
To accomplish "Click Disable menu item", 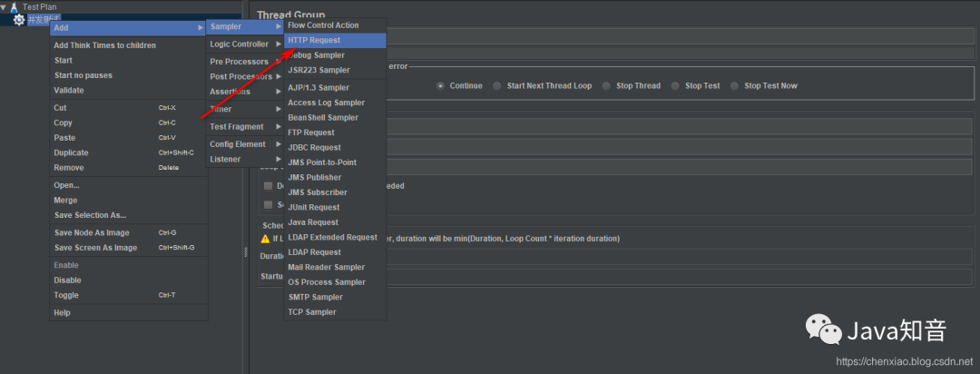I will pos(129,280).
